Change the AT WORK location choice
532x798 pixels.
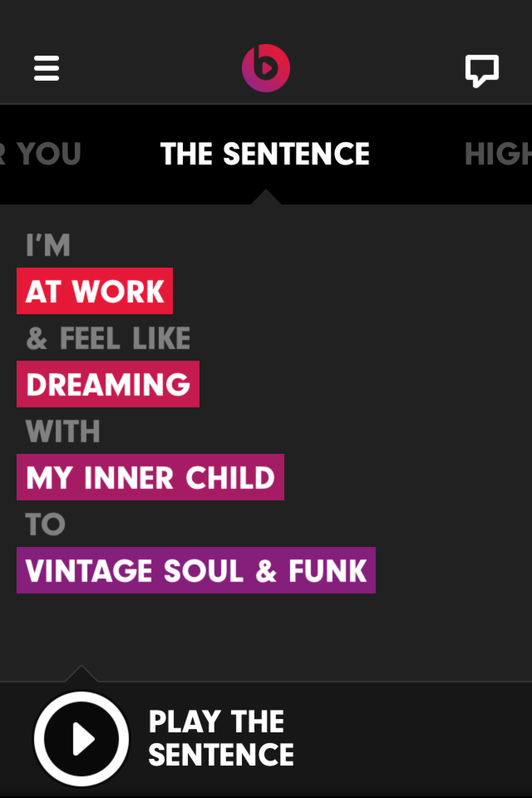95,291
